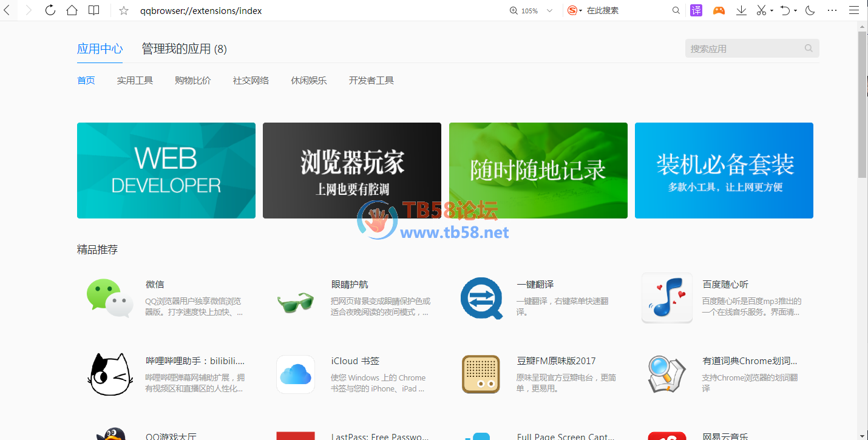The width and height of the screenshot is (868, 440).
Task: Click the 精品推荐 section heading
Action: coord(97,249)
